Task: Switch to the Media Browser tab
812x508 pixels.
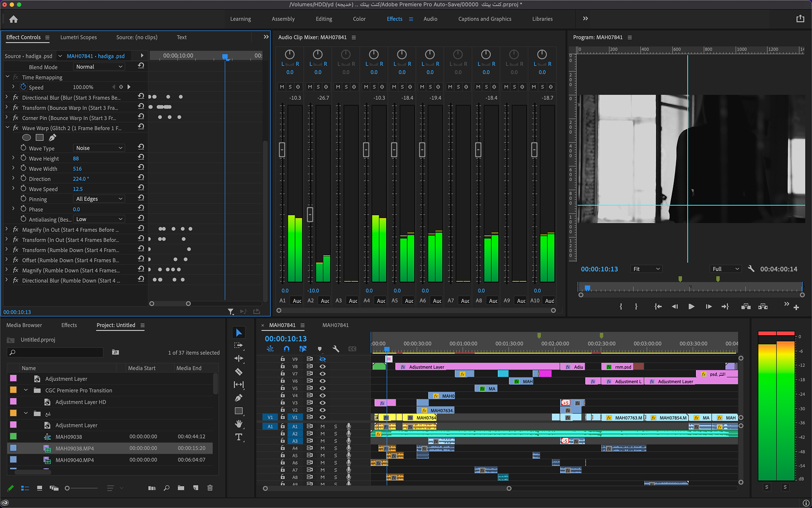Action: pyautogui.click(x=24, y=325)
